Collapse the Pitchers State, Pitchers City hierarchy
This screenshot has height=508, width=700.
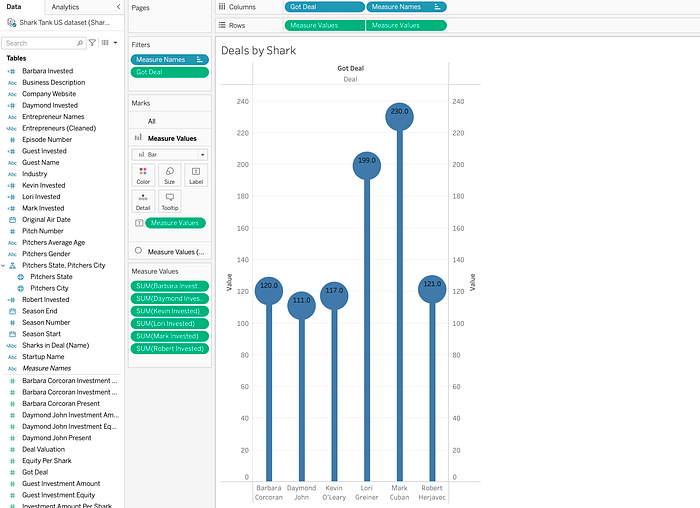[3, 266]
